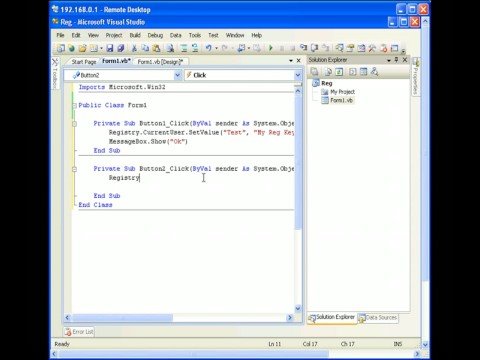Switch to the Start Page tab

[x=84, y=62]
